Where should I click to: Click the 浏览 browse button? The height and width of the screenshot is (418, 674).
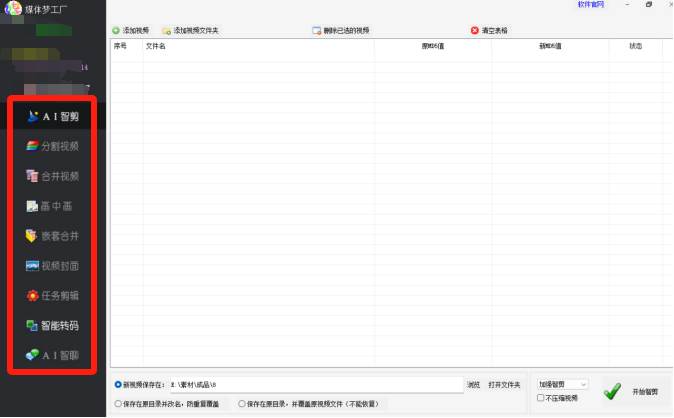point(473,384)
